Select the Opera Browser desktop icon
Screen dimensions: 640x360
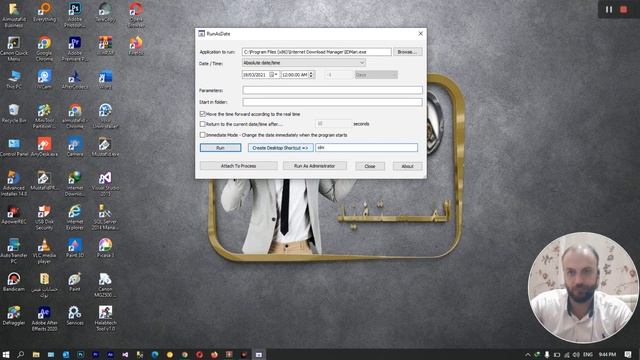click(136, 15)
